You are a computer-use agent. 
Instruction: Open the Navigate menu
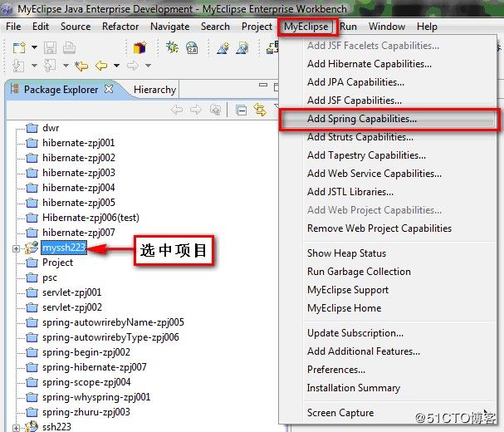(169, 27)
